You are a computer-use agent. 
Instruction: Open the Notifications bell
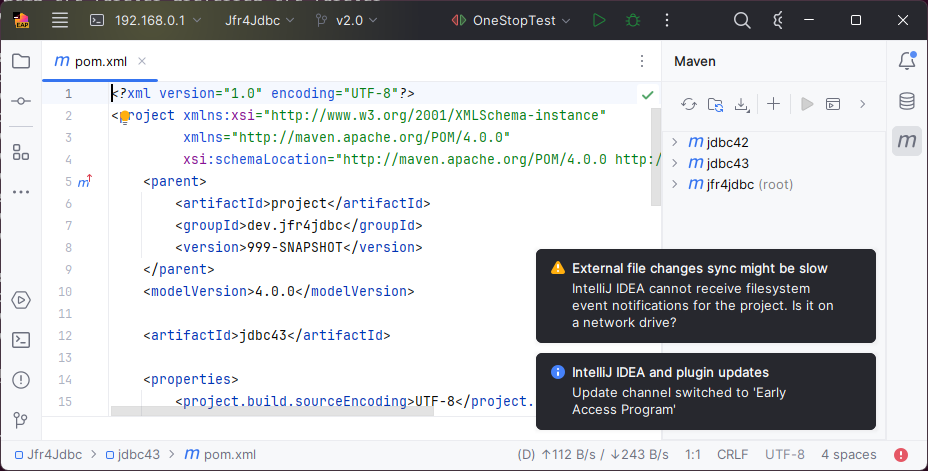click(907, 60)
